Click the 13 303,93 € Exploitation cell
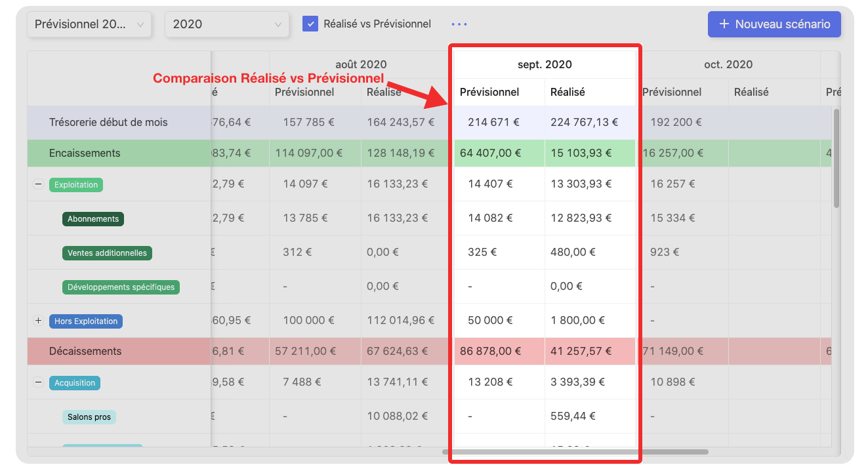 coord(590,184)
